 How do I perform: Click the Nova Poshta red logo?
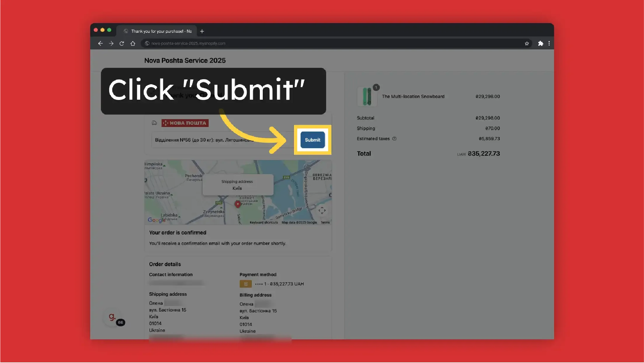coord(185,123)
